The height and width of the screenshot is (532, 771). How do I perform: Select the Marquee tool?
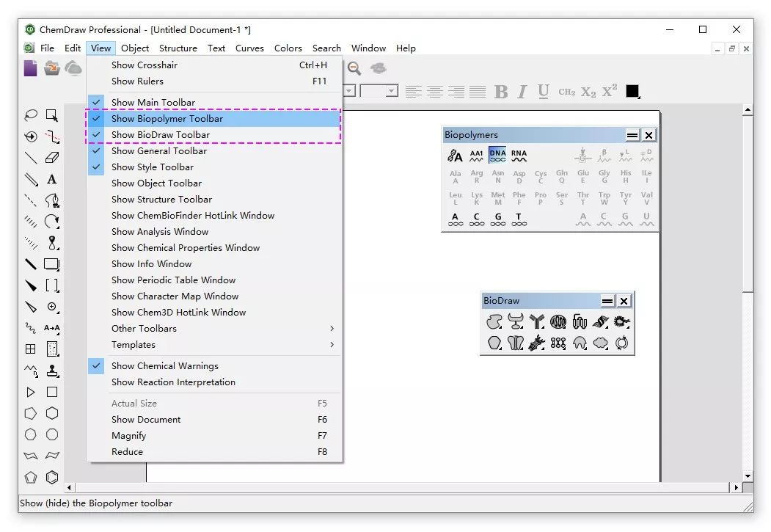(x=51, y=115)
